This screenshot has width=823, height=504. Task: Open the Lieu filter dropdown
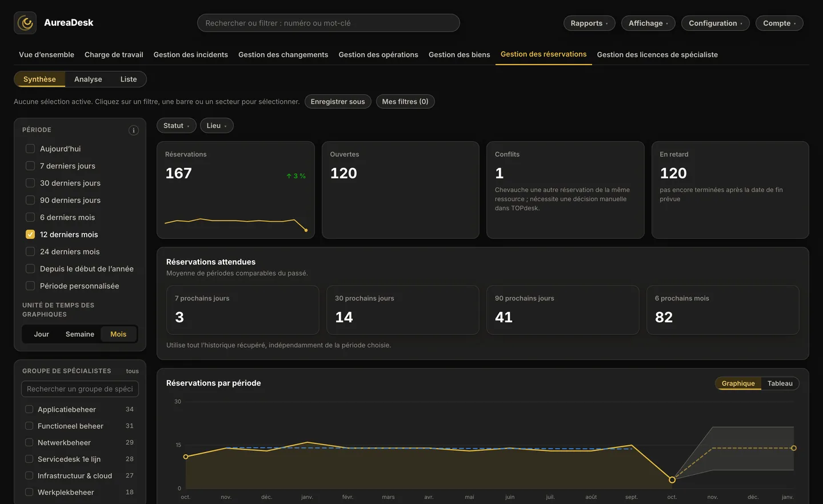coord(217,126)
